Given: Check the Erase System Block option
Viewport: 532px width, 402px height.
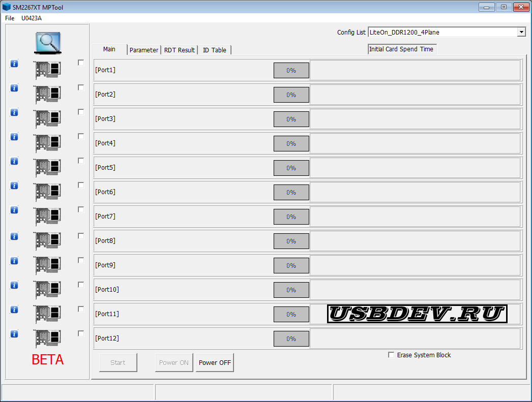Looking at the screenshot, I should point(391,355).
